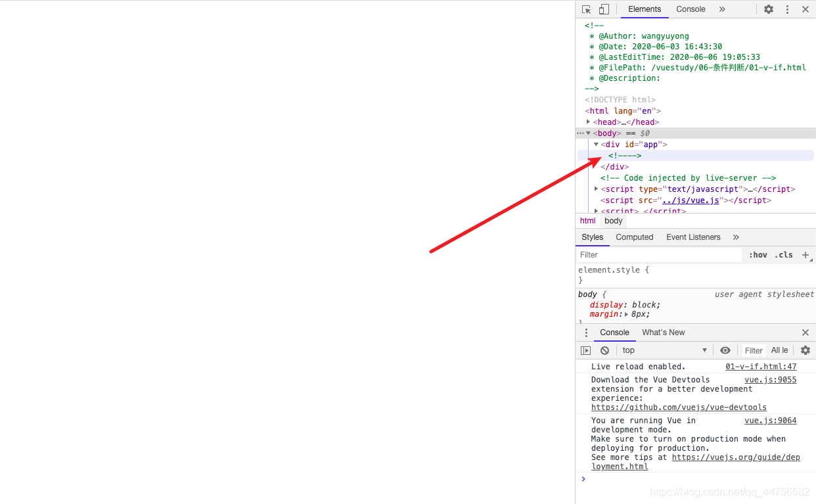Show more sidebar tabs chevron

pyautogui.click(x=736, y=237)
